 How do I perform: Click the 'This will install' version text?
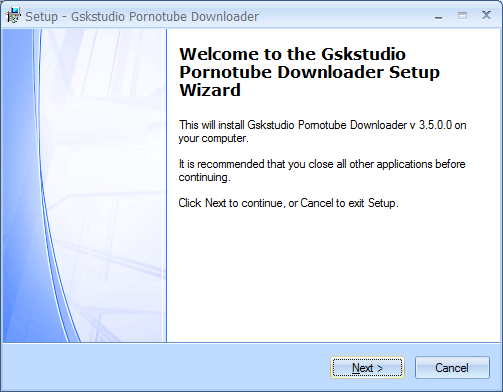tap(322, 131)
